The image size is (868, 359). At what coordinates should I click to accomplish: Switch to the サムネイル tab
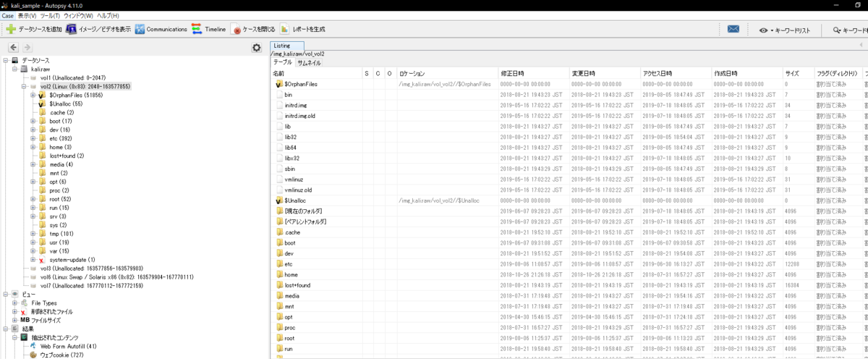pos(309,63)
